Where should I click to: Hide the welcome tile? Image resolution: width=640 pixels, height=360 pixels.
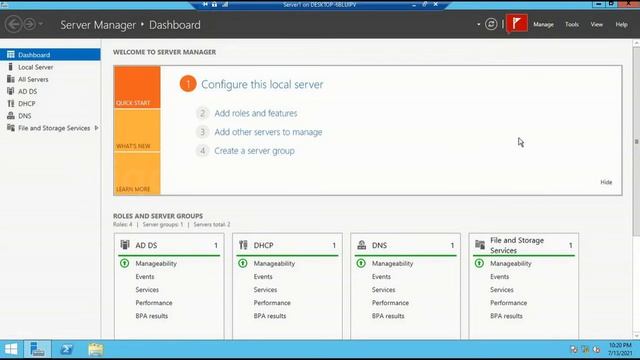[x=606, y=182]
